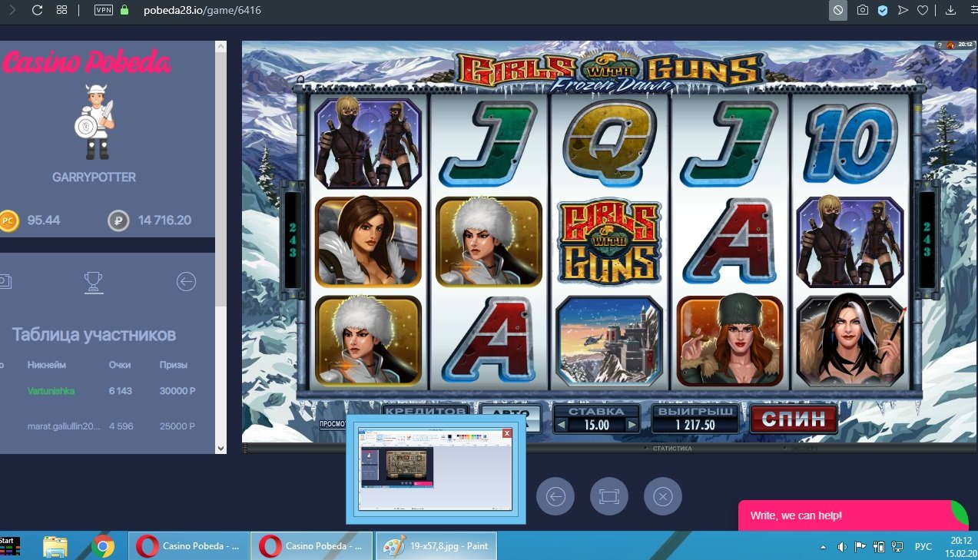Increase the bet with СТАВКА right arrow
978x560 pixels.
point(632,426)
